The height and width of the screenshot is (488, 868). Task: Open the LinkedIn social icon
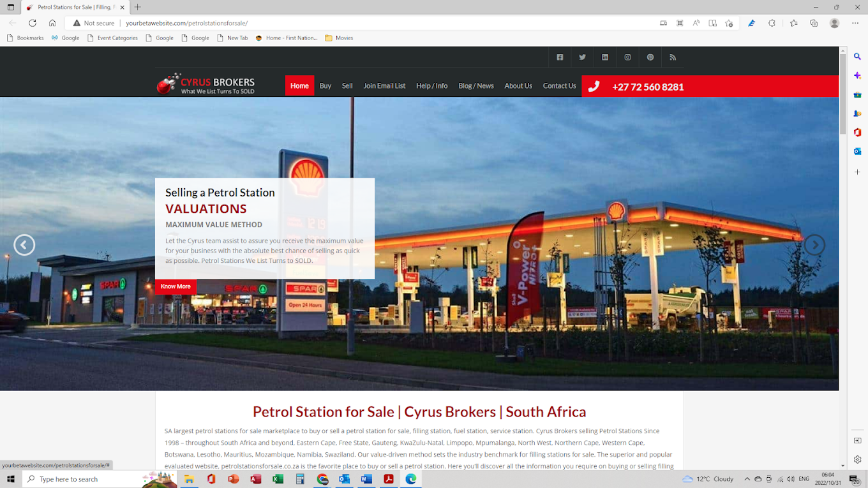(x=605, y=57)
